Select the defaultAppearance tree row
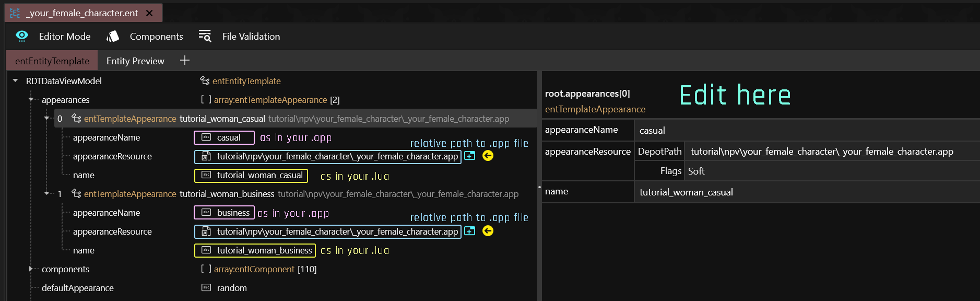Screen dimensions: 980x301 pos(78,288)
